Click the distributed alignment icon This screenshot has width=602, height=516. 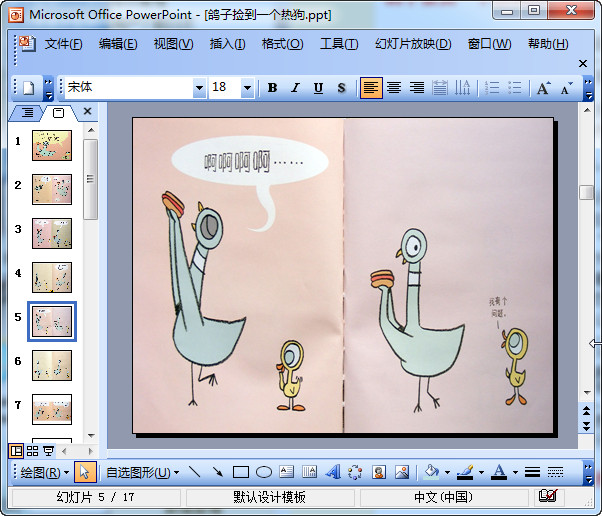[x=440, y=88]
